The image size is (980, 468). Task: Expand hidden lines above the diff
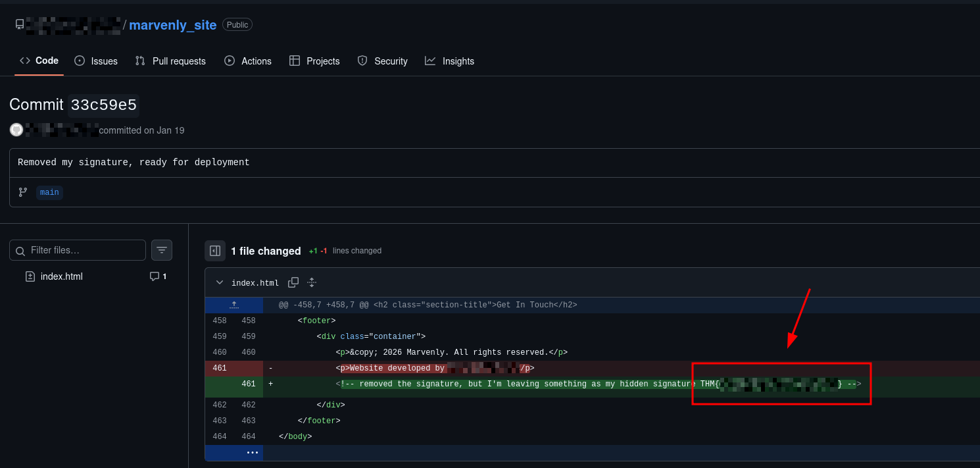(x=234, y=305)
